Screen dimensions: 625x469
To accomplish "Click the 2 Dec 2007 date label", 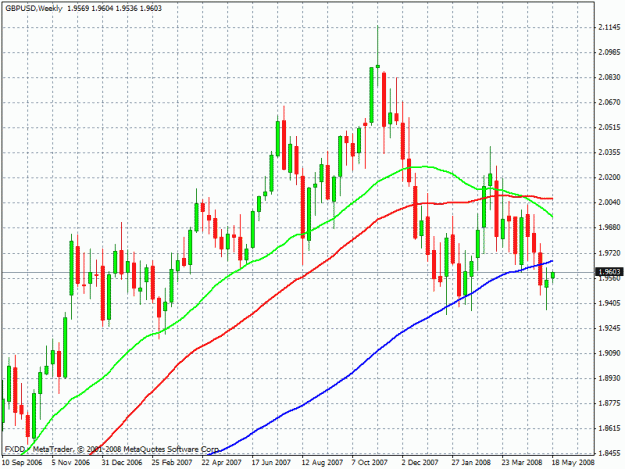I will coord(420,462).
